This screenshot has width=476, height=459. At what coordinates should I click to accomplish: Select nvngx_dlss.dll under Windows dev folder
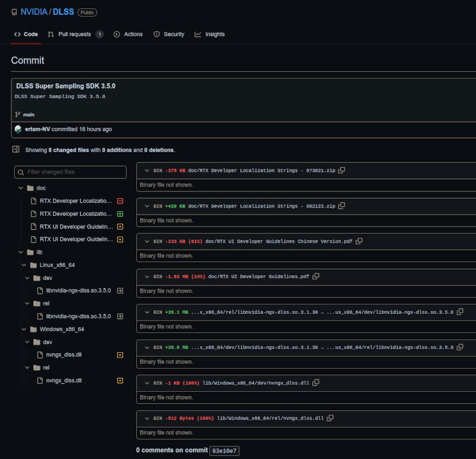(64, 355)
